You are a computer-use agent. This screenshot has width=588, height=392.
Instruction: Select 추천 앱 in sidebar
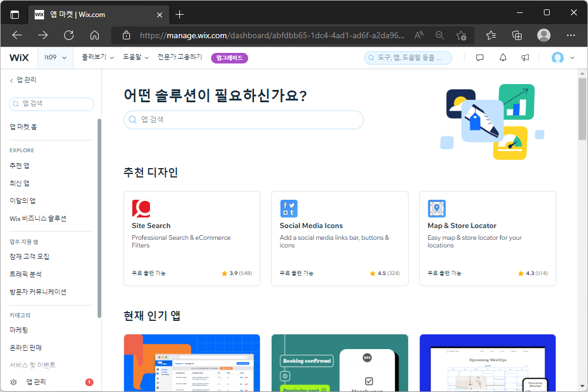click(19, 166)
